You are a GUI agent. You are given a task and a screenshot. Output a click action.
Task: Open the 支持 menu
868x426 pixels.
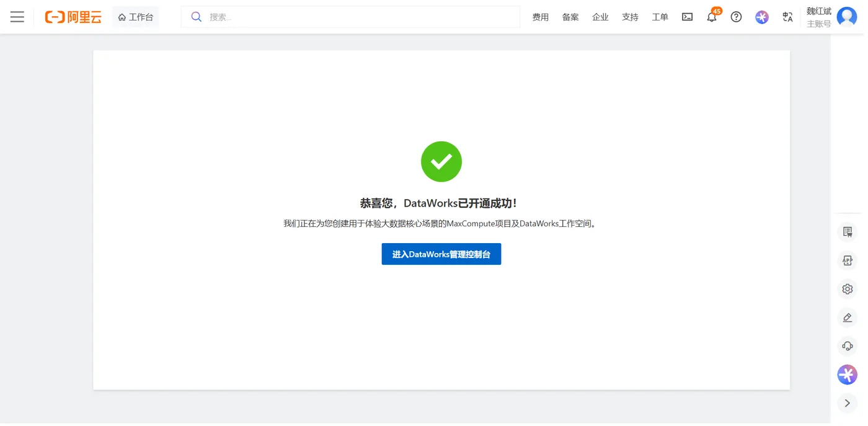tap(630, 17)
